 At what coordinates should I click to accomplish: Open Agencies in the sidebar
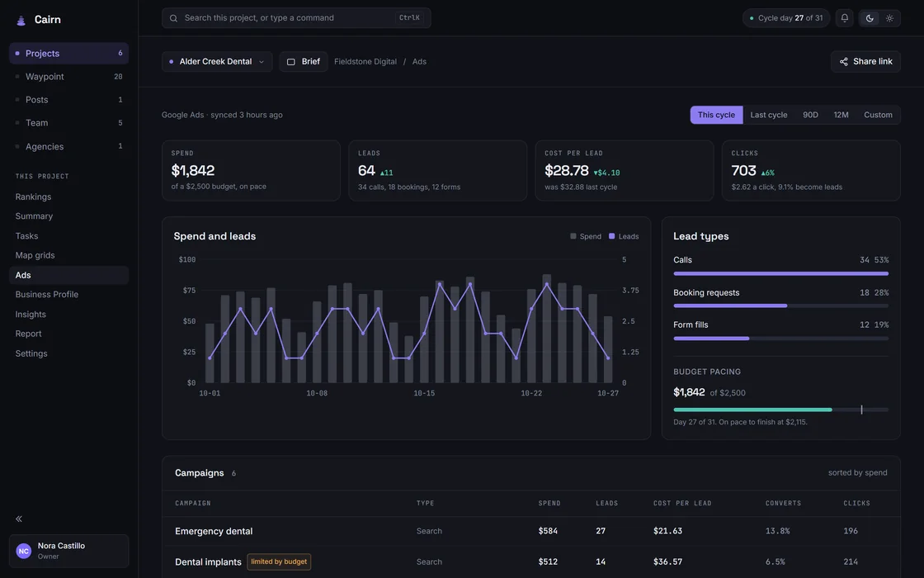click(69, 146)
